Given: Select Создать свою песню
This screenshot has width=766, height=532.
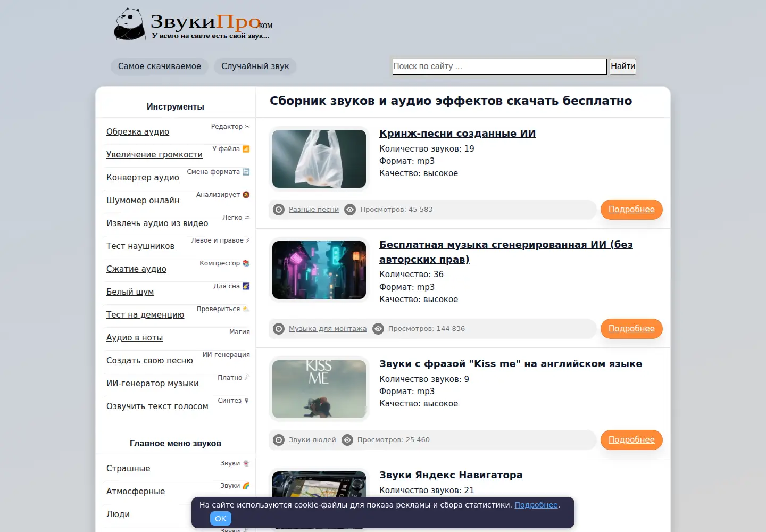Looking at the screenshot, I should point(149,361).
